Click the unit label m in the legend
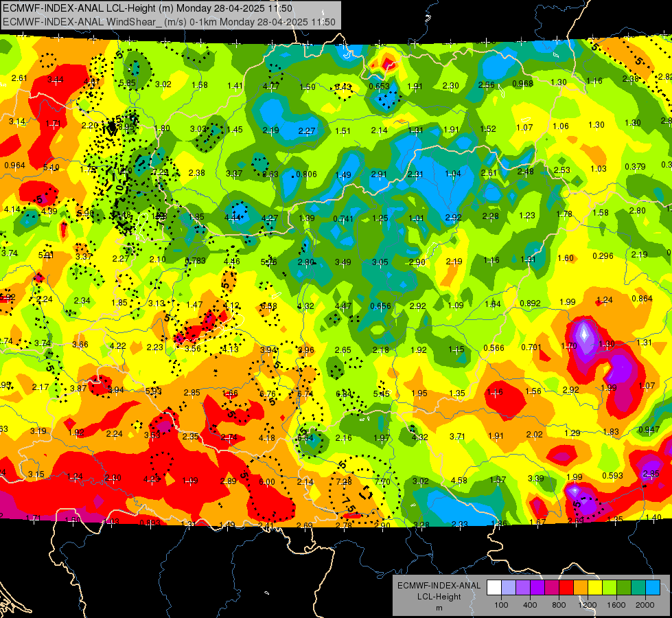672x618 pixels. click(x=439, y=608)
